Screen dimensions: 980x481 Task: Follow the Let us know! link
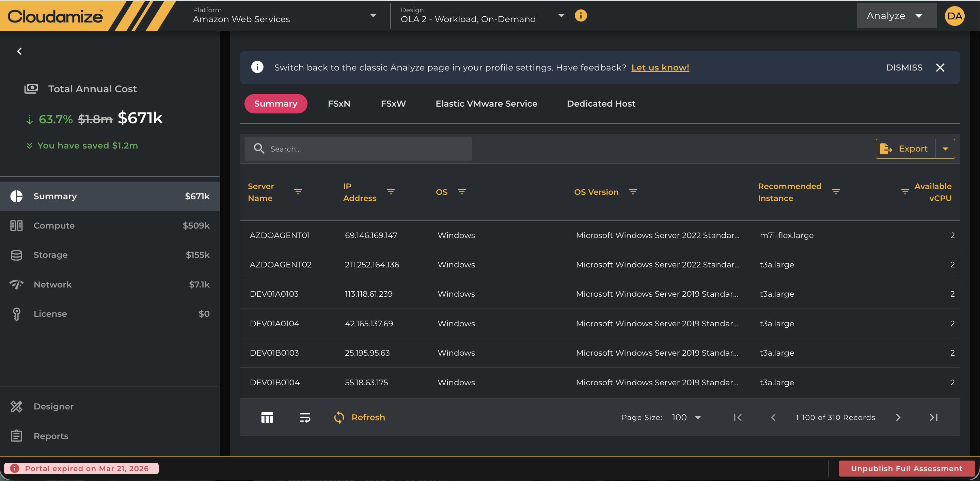point(660,68)
